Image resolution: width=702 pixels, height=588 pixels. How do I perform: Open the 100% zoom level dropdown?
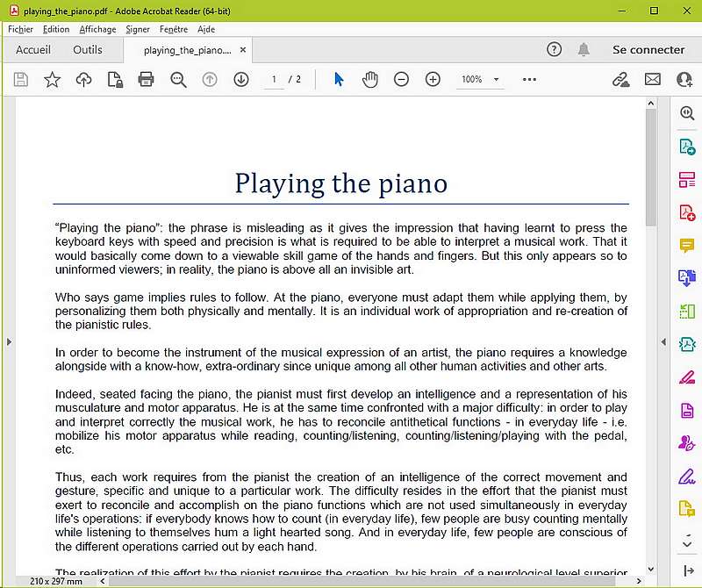point(480,80)
